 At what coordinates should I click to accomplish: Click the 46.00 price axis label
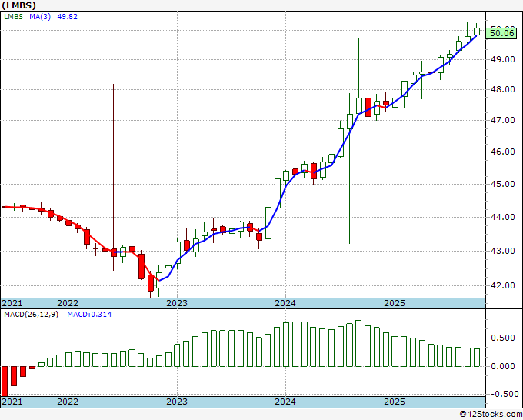click(503, 152)
